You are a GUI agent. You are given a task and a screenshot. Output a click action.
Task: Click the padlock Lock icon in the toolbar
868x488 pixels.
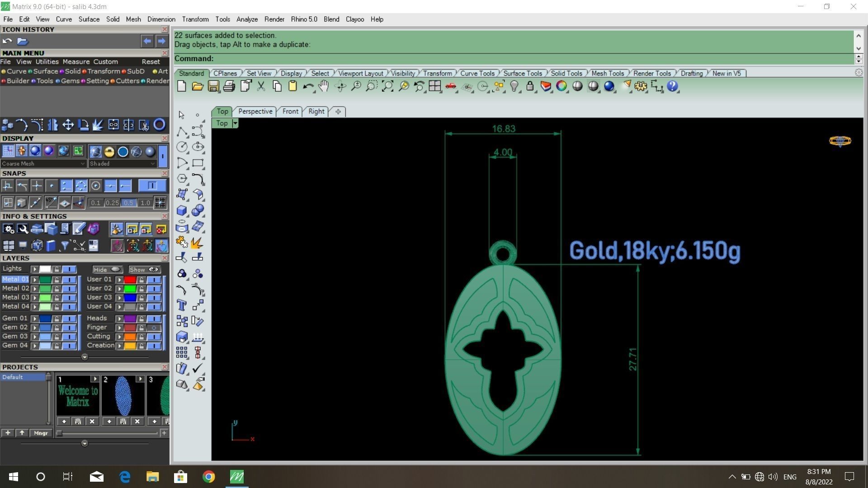(x=530, y=86)
